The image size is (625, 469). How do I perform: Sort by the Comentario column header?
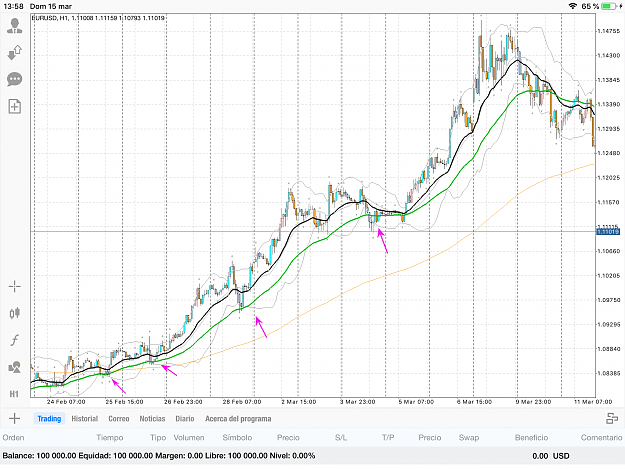tap(601, 438)
